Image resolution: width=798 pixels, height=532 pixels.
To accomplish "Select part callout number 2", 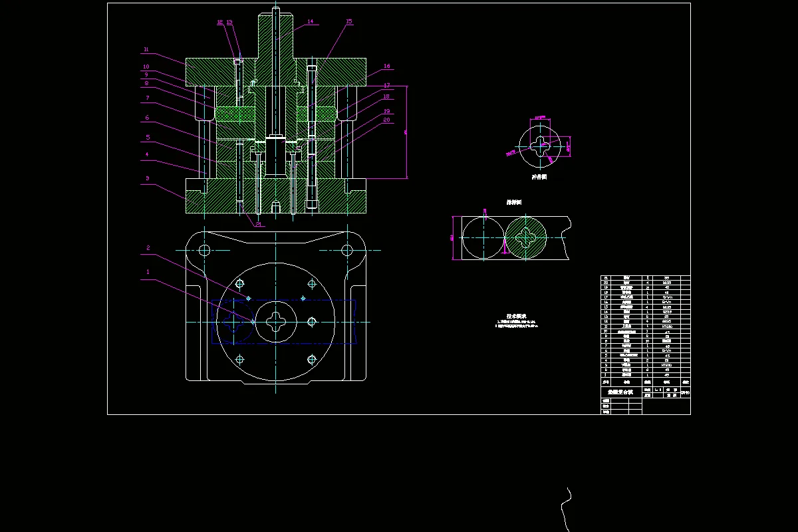I will point(148,248).
